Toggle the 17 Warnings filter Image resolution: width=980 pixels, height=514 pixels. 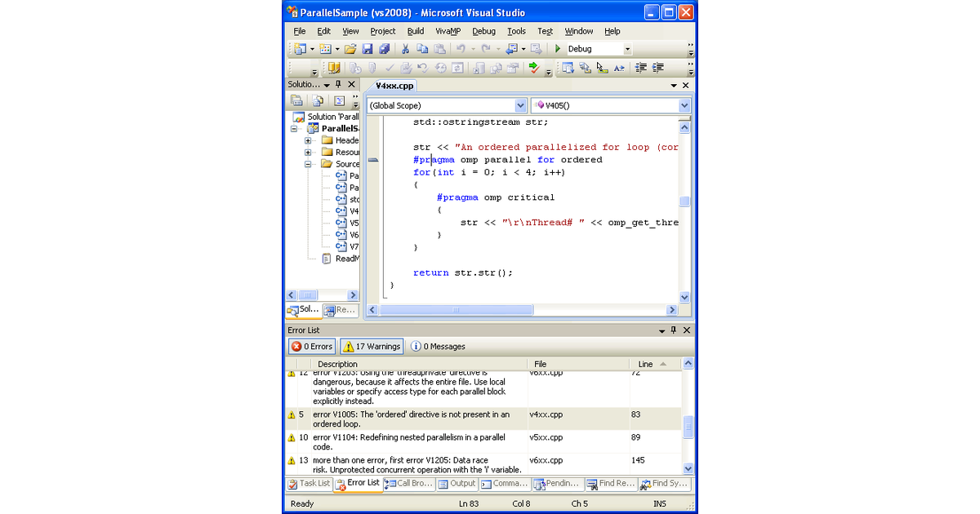371,346
